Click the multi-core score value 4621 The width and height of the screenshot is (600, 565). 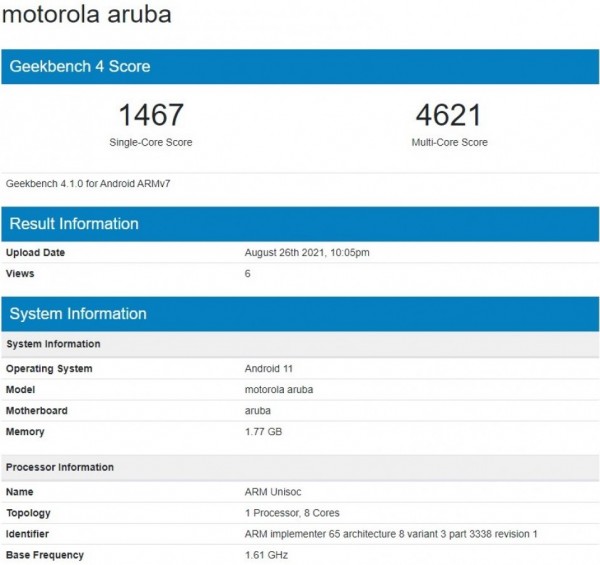coord(448,115)
